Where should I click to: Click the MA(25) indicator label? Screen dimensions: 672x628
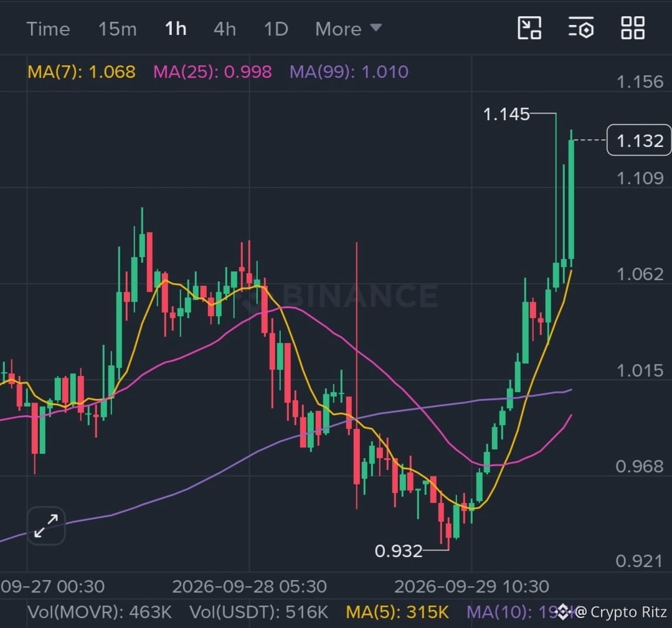click(212, 72)
